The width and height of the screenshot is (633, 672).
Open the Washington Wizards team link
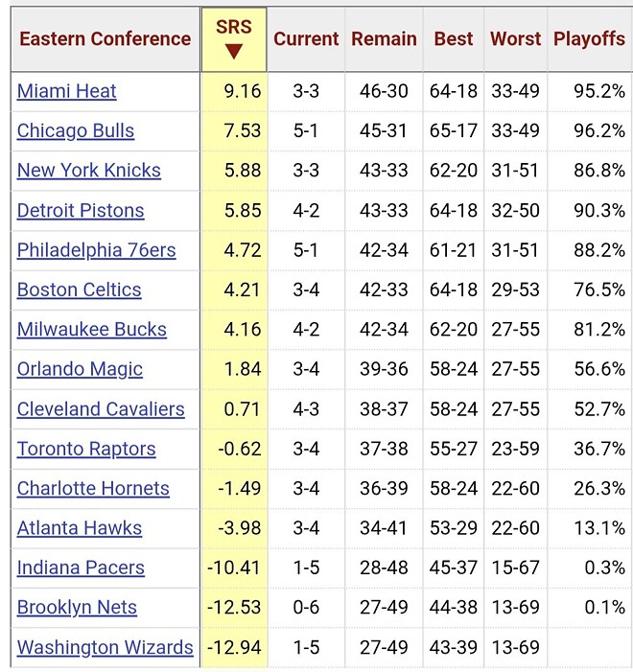pyautogui.click(x=105, y=648)
